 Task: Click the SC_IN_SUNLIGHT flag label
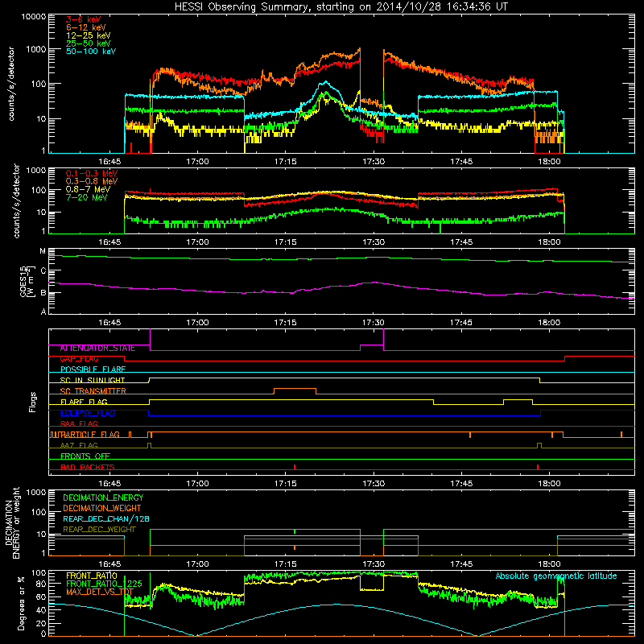click(93, 380)
